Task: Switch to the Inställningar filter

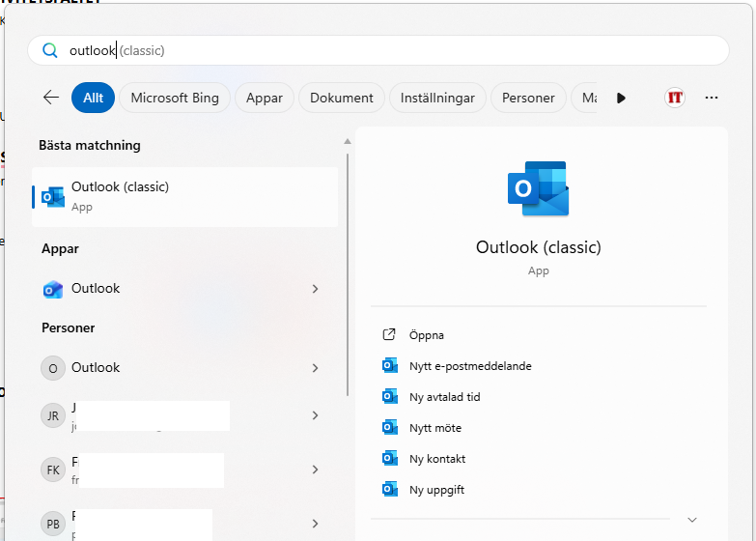Action: click(437, 98)
